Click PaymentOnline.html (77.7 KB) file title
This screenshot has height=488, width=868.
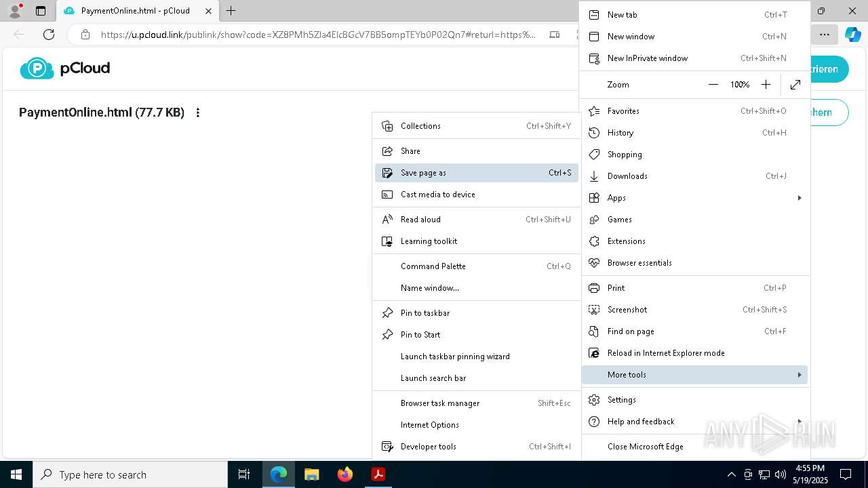click(102, 113)
